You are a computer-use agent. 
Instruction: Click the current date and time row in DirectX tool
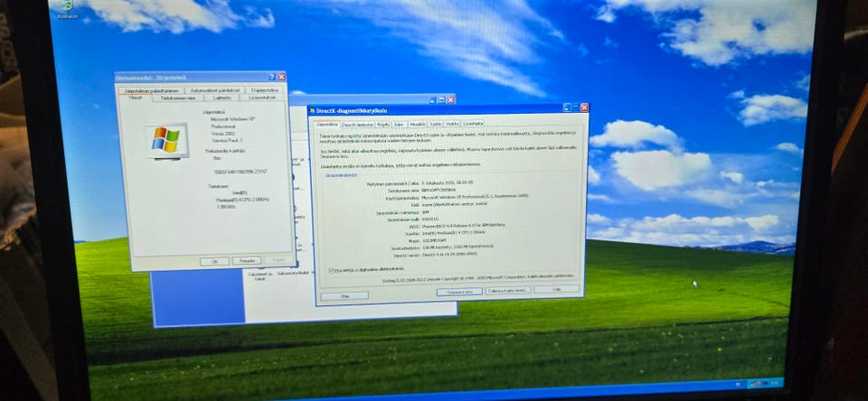pos(420,183)
